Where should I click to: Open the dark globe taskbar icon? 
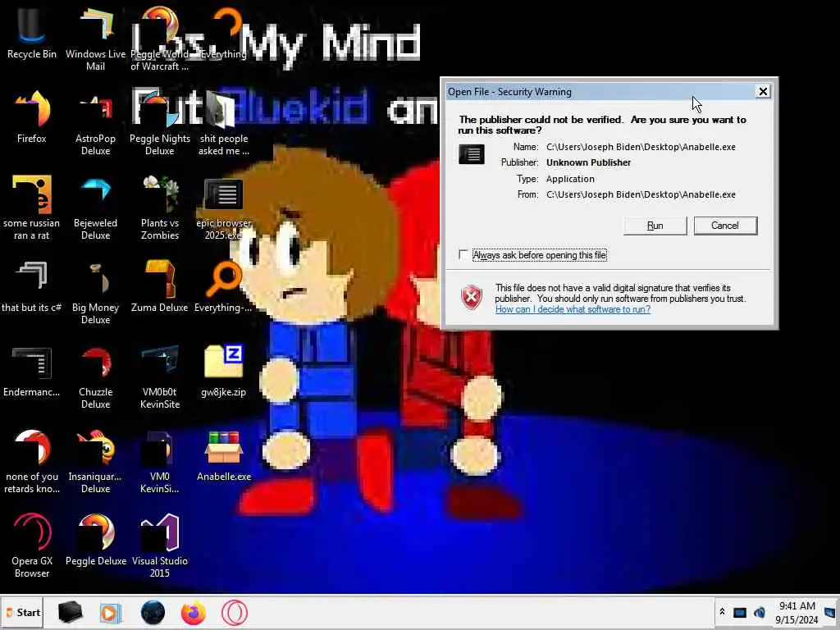(x=153, y=612)
